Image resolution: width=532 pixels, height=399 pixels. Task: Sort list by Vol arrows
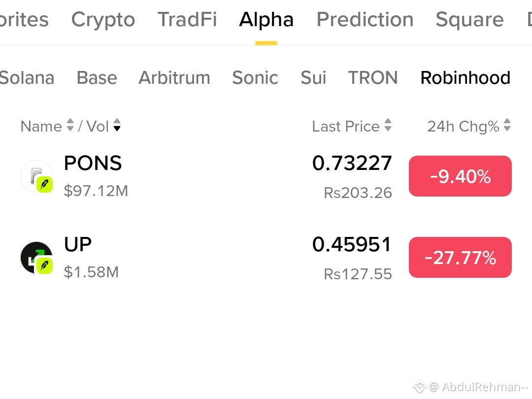click(x=117, y=125)
